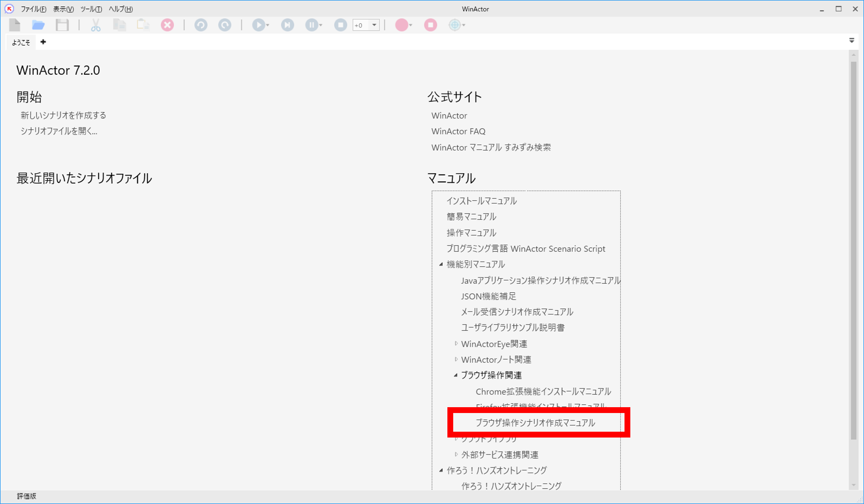
Task: Click the Save floppy disk icon
Action: click(62, 25)
